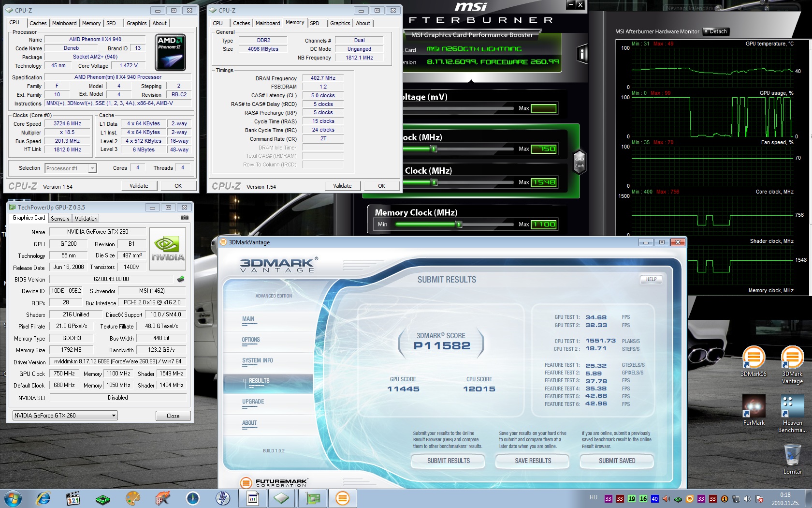Click the GPU-Z BIOS save icon
The image size is (812, 508).
pos(181,279)
